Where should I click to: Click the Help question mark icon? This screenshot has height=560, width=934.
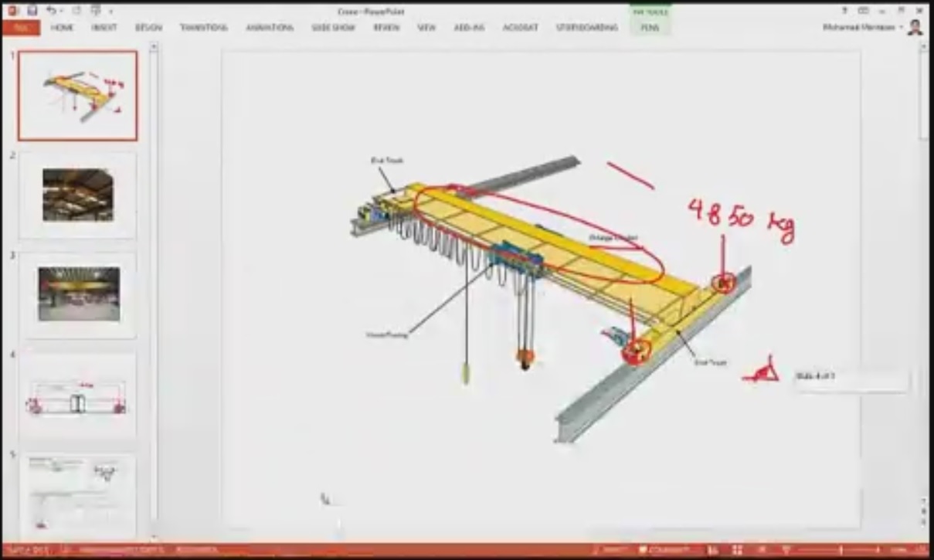(845, 11)
